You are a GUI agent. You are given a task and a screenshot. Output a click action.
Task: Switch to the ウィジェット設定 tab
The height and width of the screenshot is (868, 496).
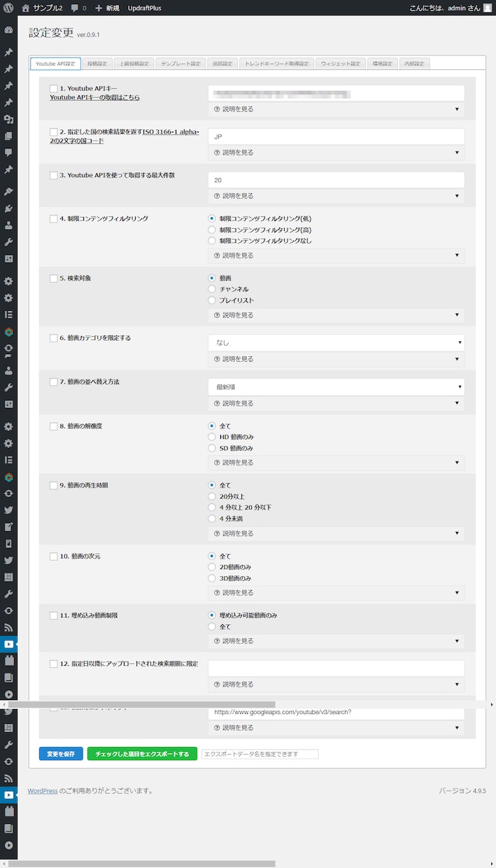point(341,64)
